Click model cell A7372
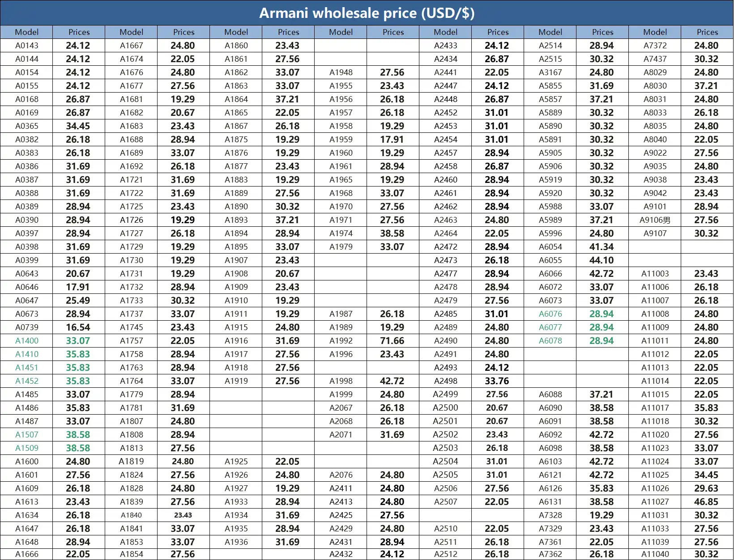This screenshot has width=734, height=560. point(655,46)
